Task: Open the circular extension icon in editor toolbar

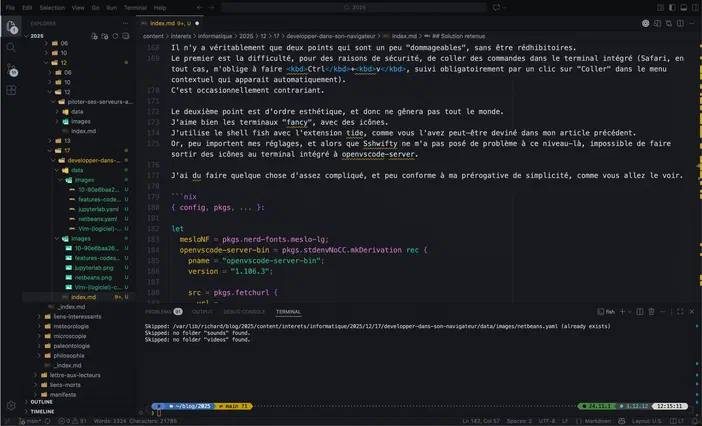Action: [x=645, y=23]
